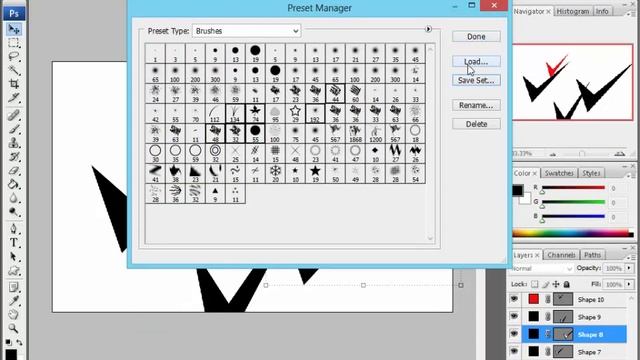Swap foreground and background colors
Screen dimensions: 640x360
[x=19, y=342]
